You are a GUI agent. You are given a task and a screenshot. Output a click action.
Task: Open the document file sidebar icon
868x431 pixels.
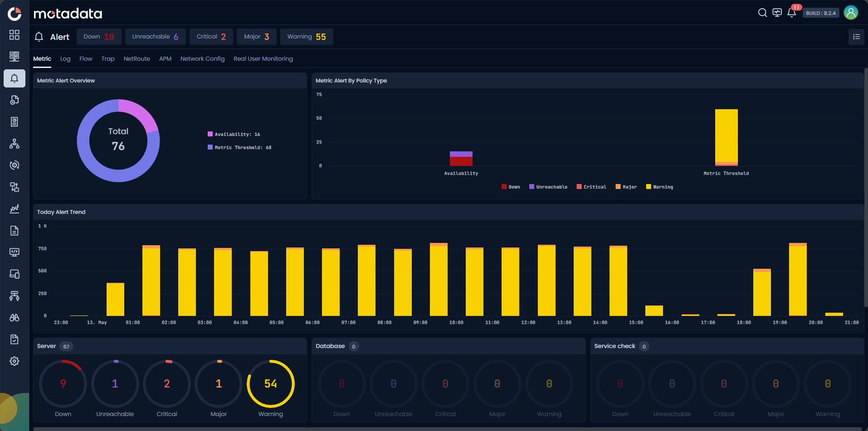15,231
